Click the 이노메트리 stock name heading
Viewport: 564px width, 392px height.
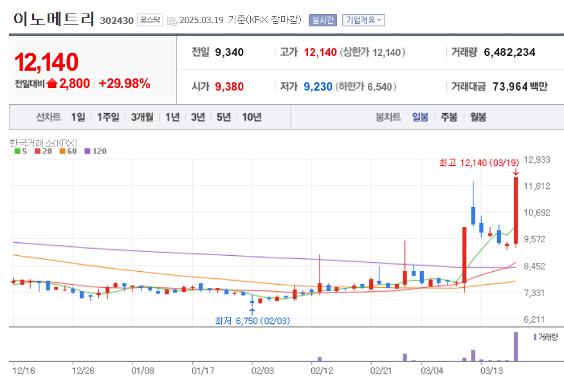(x=54, y=19)
